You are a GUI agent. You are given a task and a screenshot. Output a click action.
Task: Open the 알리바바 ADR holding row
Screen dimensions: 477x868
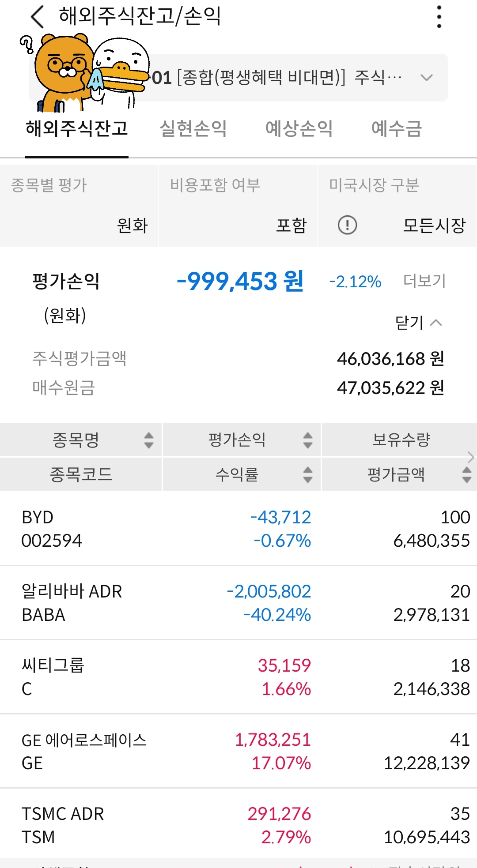(238, 602)
